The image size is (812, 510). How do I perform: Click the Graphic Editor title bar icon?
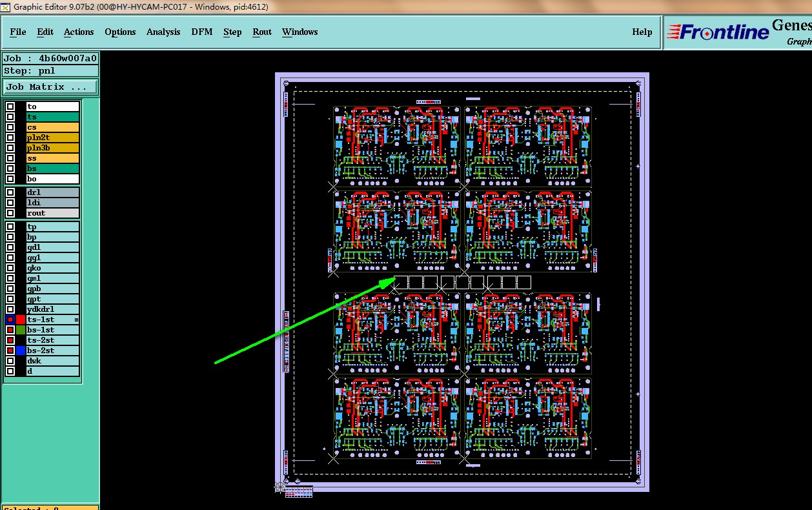(6, 7)
